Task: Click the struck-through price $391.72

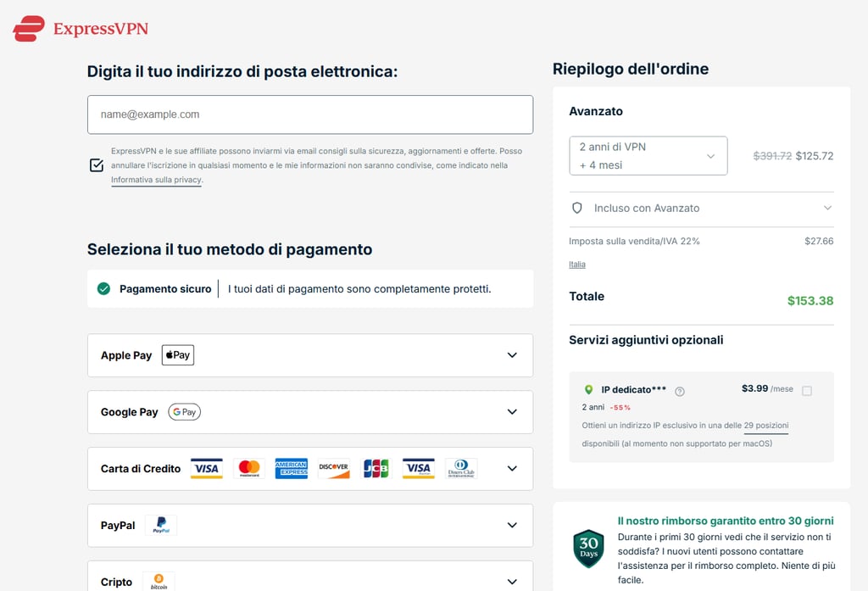Action: [772, 156]
